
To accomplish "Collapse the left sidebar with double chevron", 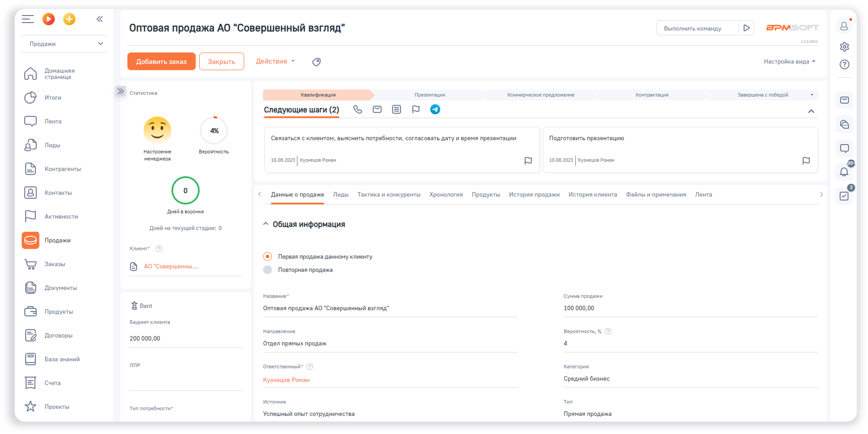I will pos(100,19).
